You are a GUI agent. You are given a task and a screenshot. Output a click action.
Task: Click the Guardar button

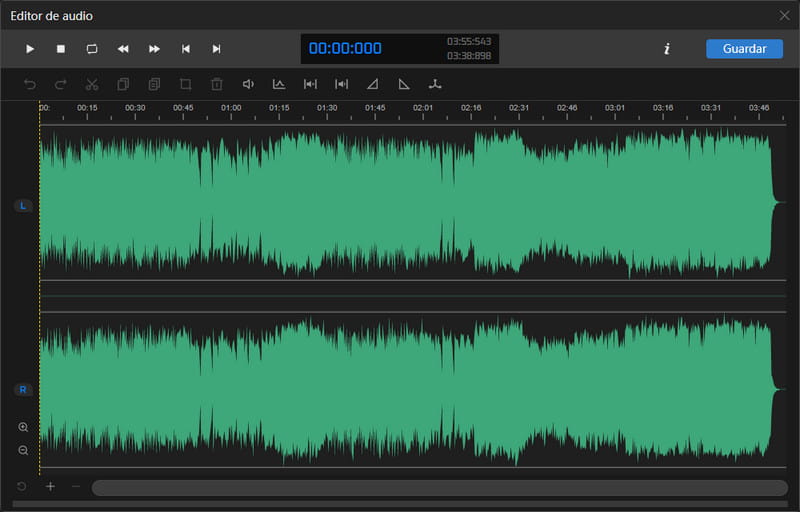click(x=744, y=49)
